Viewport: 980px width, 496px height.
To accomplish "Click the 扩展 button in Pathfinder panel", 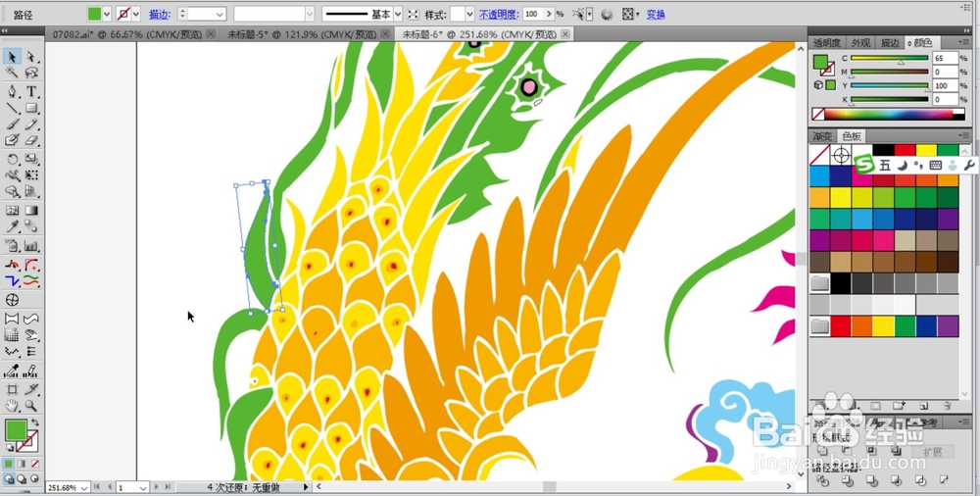I will click(933, 452).
